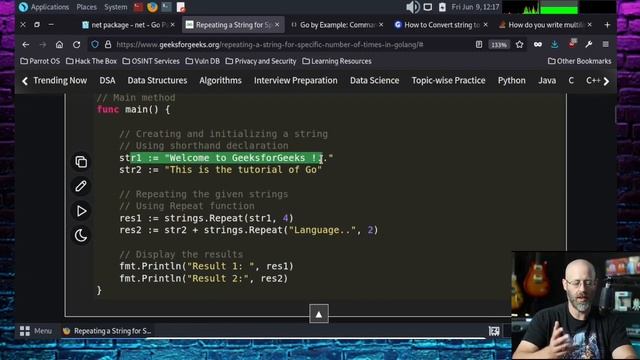The height and width of the screenshot is (360, 640).
Task: Click the infinity-shaped extension icon
Action: (x=538, y=44)
